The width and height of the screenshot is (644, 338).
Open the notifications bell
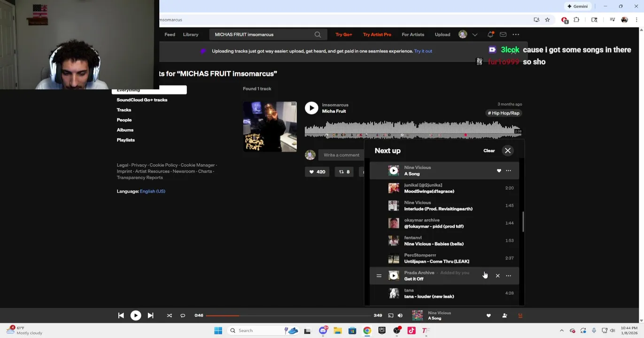[x=490, y=34]
